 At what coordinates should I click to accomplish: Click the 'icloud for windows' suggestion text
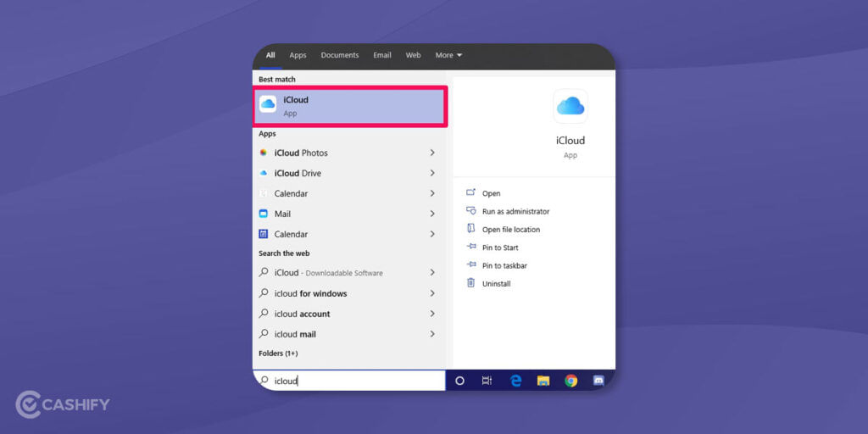coord(311,293)
